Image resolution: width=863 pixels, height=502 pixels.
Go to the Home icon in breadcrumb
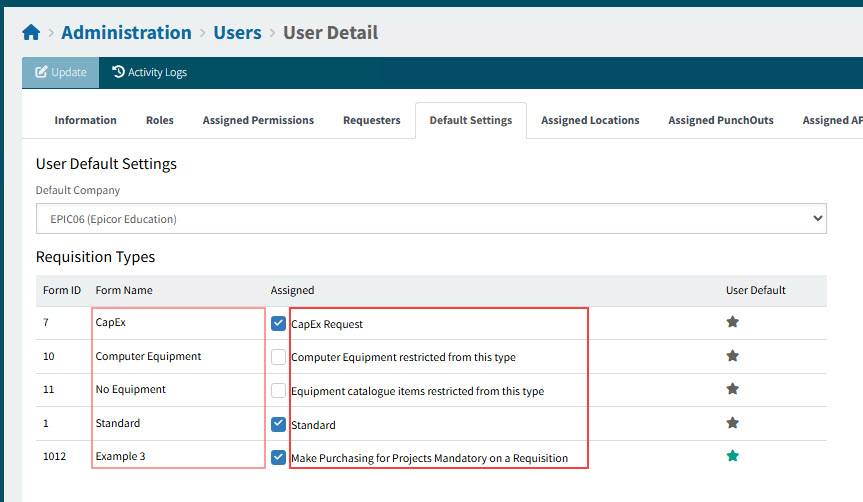[31, 32]
